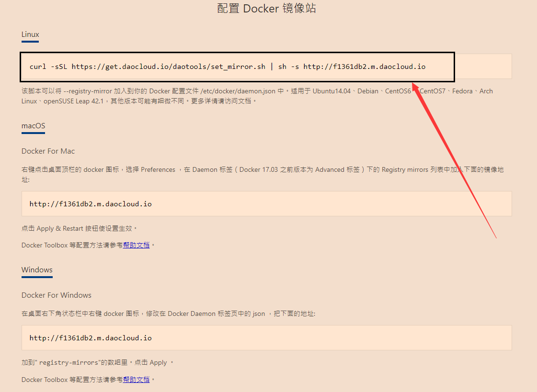
Task: Click the Windows section heading
Action: [x=37, y=270]
